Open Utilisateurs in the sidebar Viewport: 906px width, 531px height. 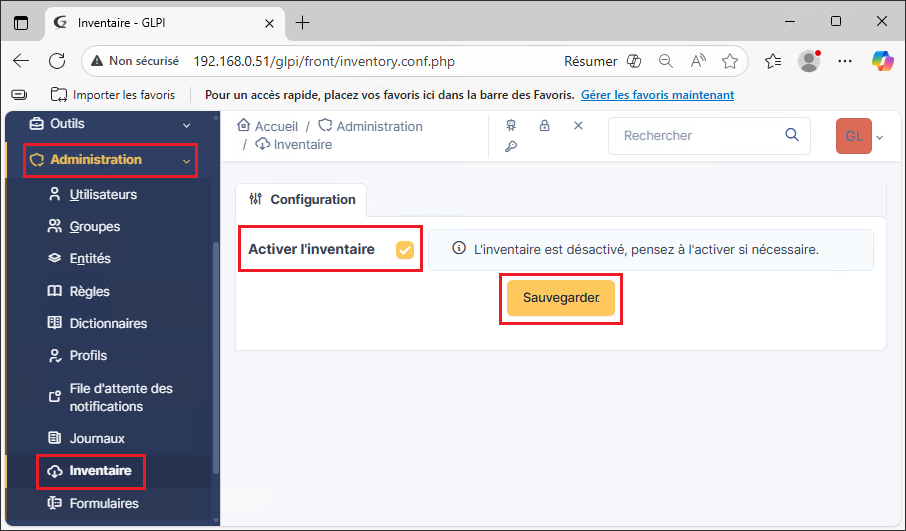pos(102,195)
